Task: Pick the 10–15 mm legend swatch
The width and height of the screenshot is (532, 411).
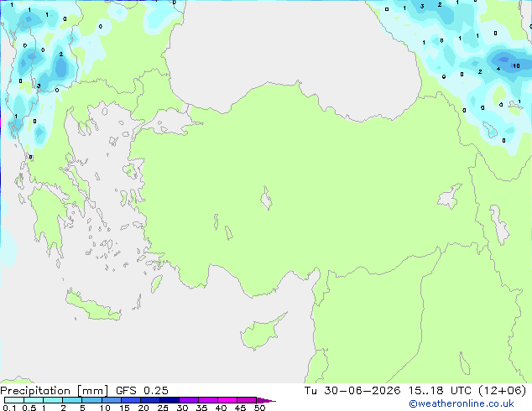Action: 111,400
